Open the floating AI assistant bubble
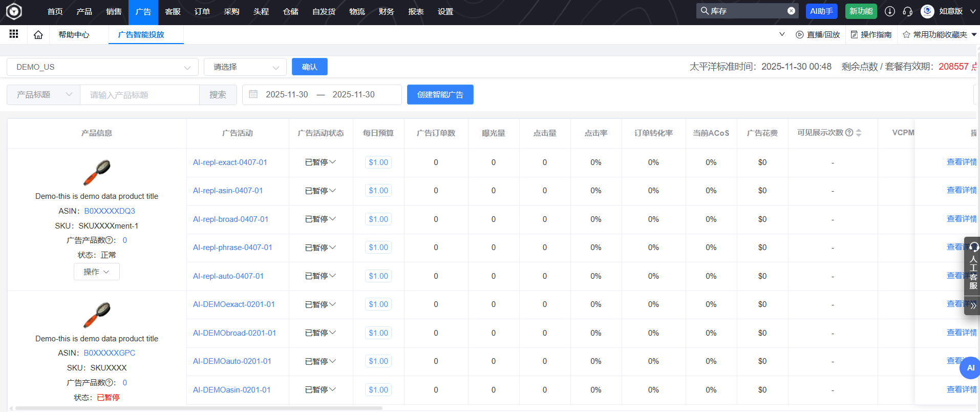 [x=970, y=368]
